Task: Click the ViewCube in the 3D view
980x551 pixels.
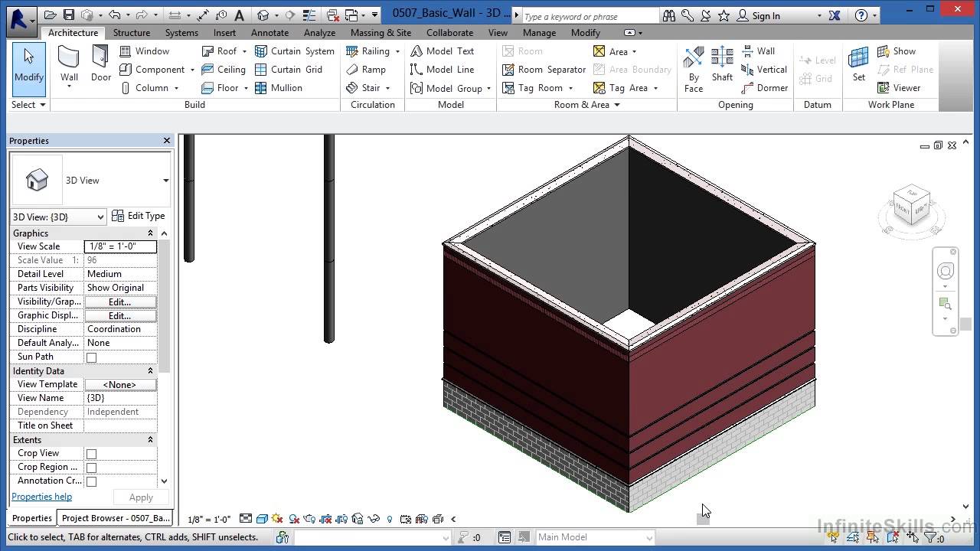Action: pyautogui.click(x=911, y=205)
